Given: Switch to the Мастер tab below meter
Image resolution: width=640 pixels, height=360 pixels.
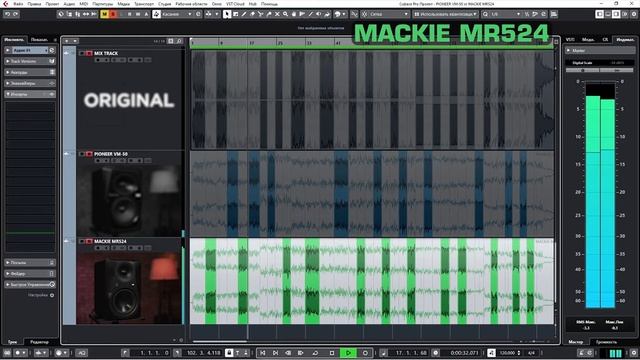Looking at the screenshot, I should [576, 342].
